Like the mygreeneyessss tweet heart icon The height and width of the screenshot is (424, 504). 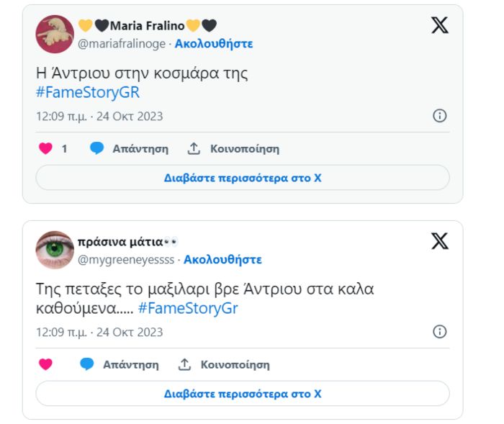click(45, 364)
